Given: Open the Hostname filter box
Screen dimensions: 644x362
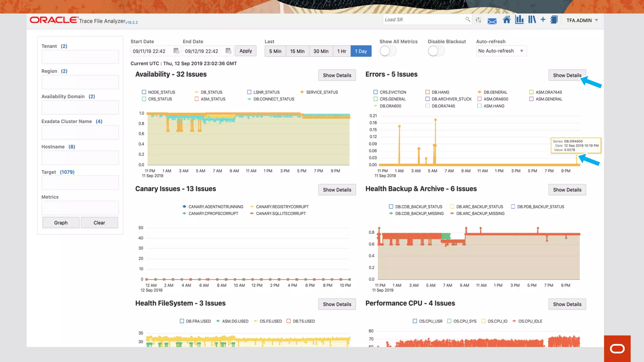Looking at the screenshot, I should tap(80, 157).
